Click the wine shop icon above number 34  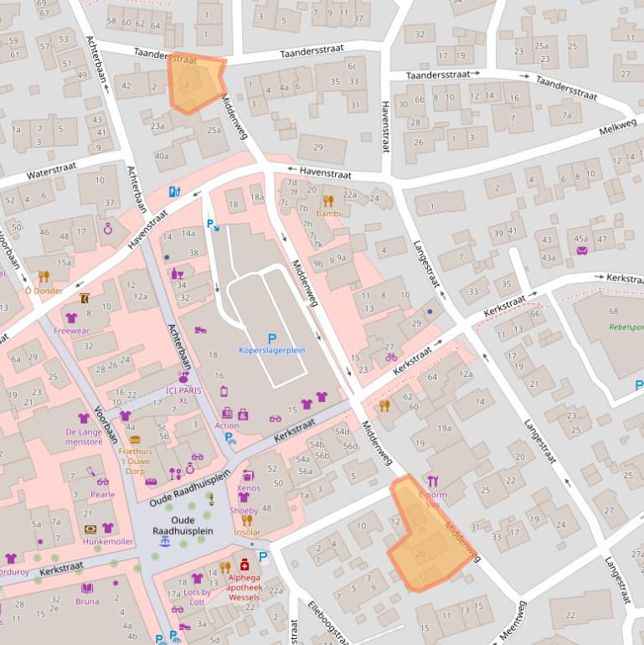176,274
